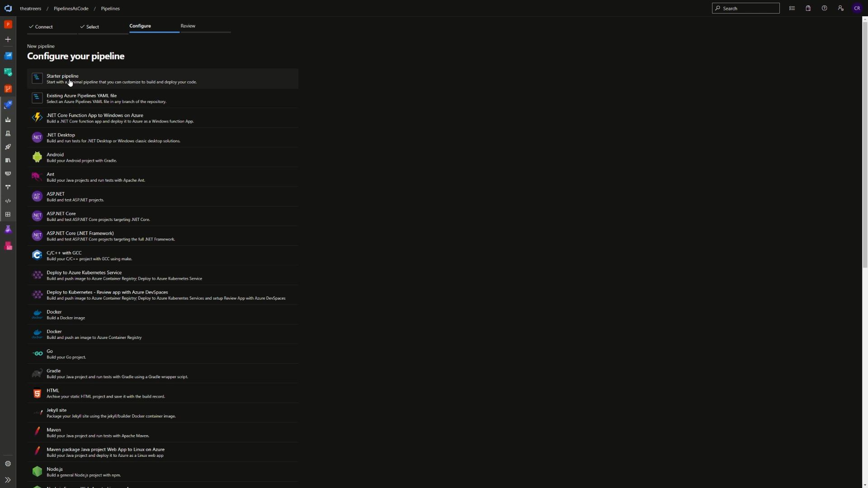Open the Marketplace shopping bag icon

click(x=808, y=8)
